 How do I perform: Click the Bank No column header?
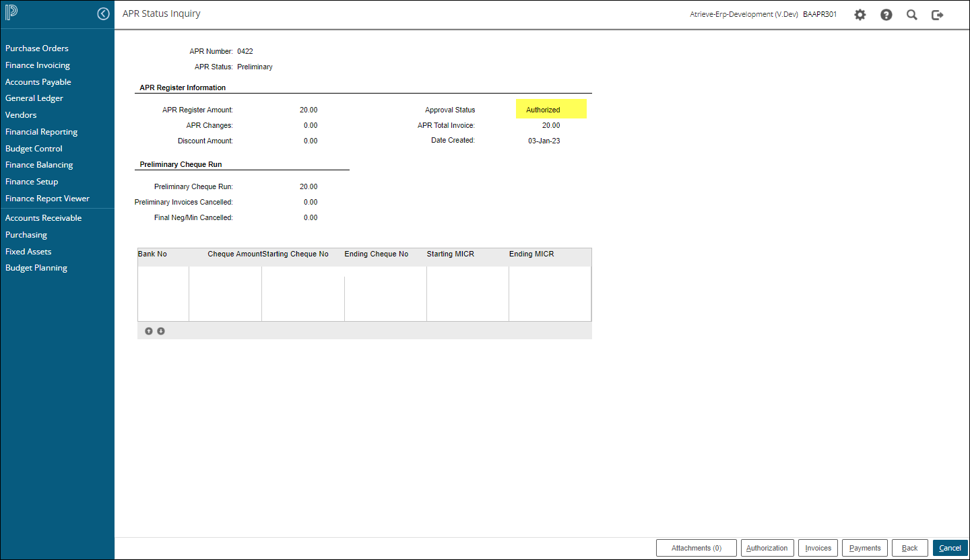153,254
